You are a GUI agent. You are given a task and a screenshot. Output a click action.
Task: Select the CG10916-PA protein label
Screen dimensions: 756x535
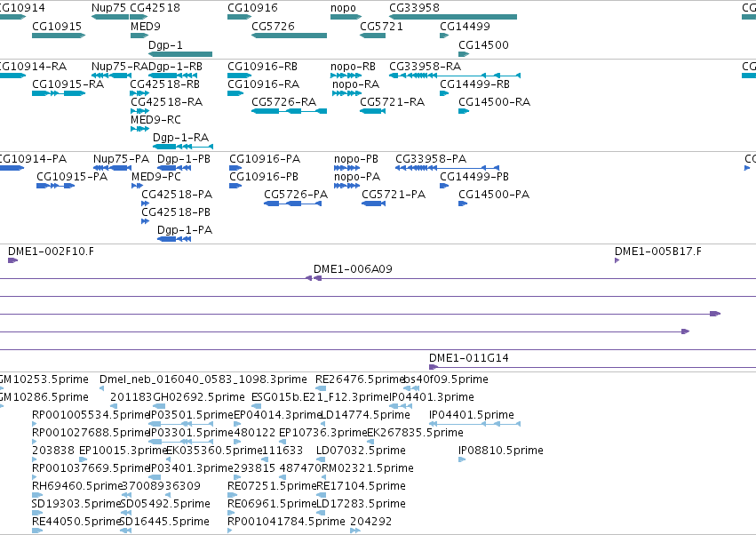pos(265,159)
